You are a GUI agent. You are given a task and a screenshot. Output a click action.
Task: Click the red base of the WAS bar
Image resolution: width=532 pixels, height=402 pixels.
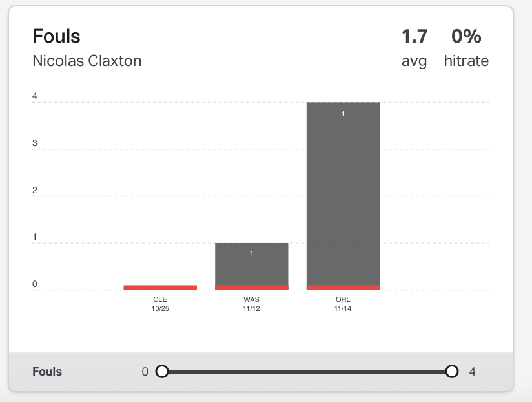[x=252, y=288]
